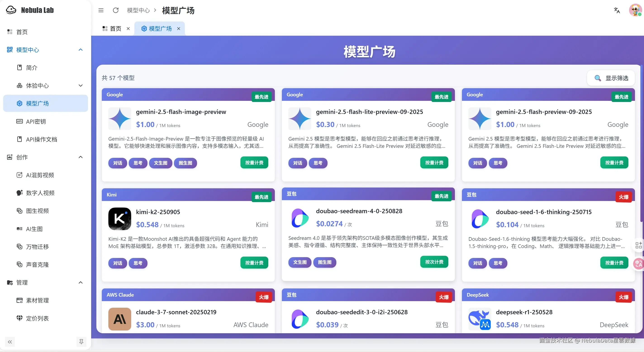Click the page refresh icon
The width and height of the screenshot is (644, 352).
point(116,10)
